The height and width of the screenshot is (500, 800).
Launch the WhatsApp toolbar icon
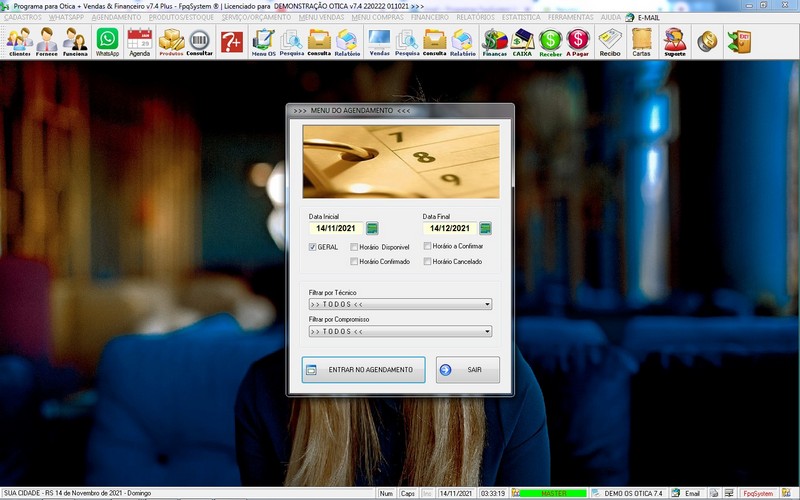click(107, 42)
